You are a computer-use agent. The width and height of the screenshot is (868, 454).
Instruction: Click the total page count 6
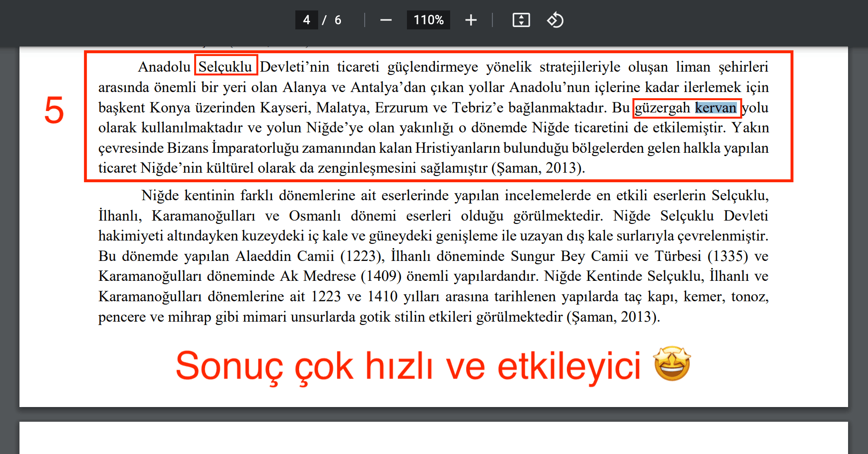tap(338, 20)
